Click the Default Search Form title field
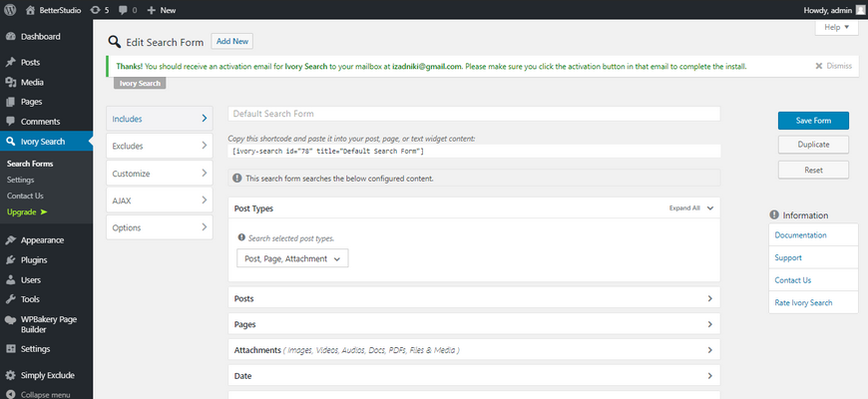The height and width of the screenshot is (399, 868). pos(474,114)
